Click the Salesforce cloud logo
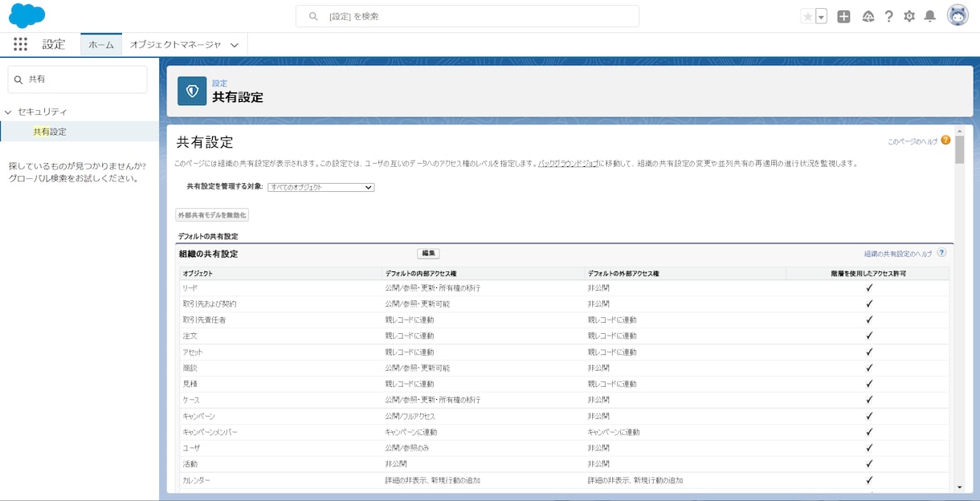The width and height of the screenshot is (980, 501). [27, 15]
